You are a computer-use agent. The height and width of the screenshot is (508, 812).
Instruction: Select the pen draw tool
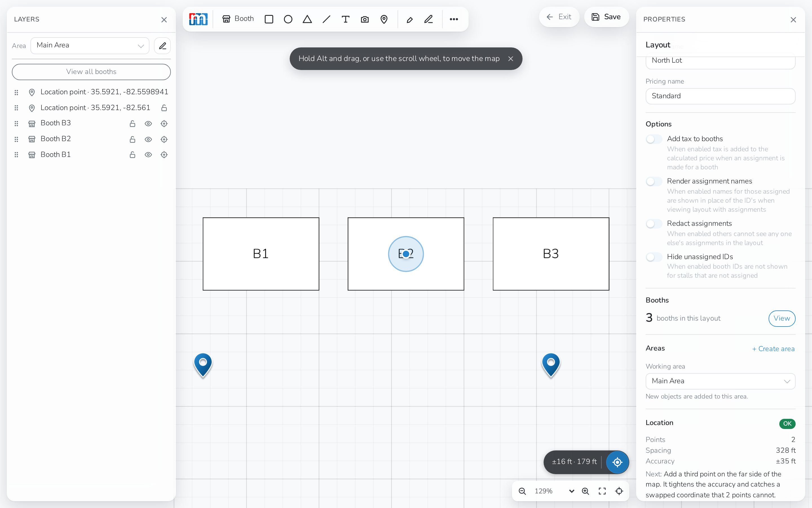pyautogui.click(x=429, y=19)
